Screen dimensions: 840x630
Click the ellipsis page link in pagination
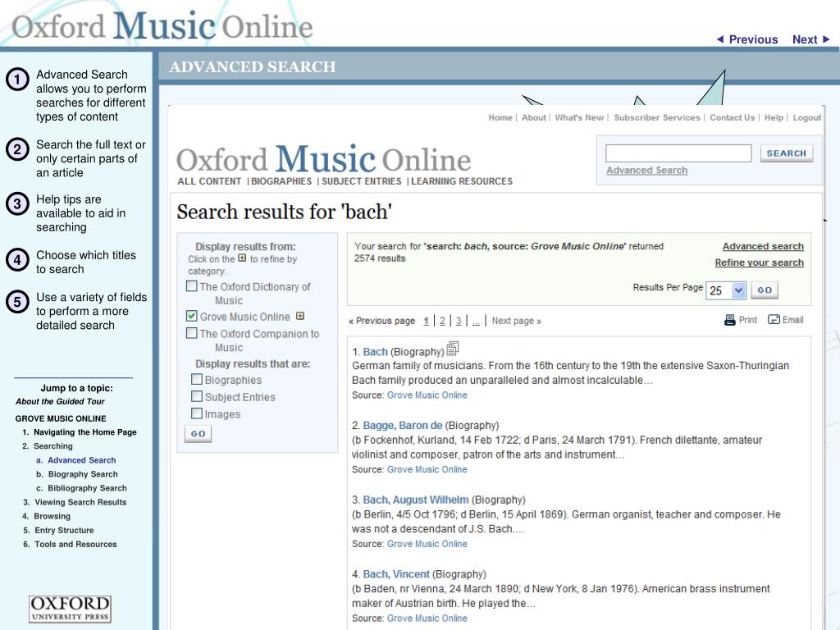(476, 321)
